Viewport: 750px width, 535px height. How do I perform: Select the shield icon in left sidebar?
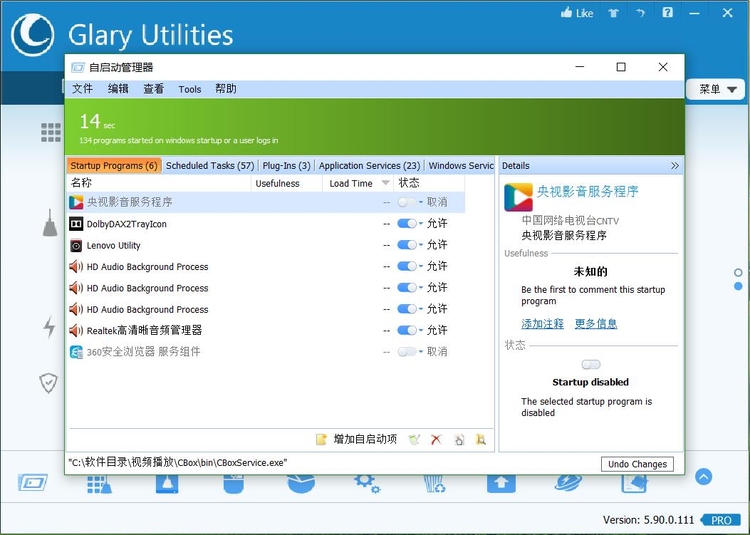(48, 383)
